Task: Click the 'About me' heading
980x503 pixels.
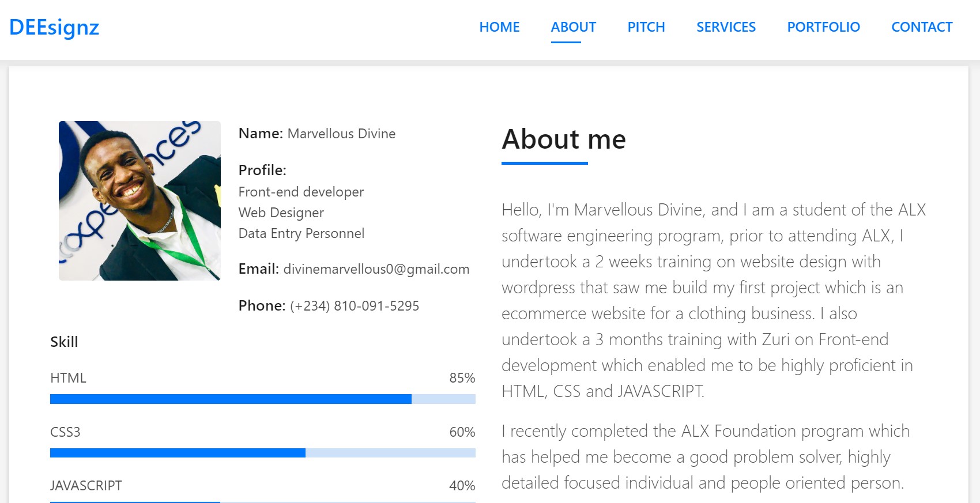Action: [x=563, y=139]
